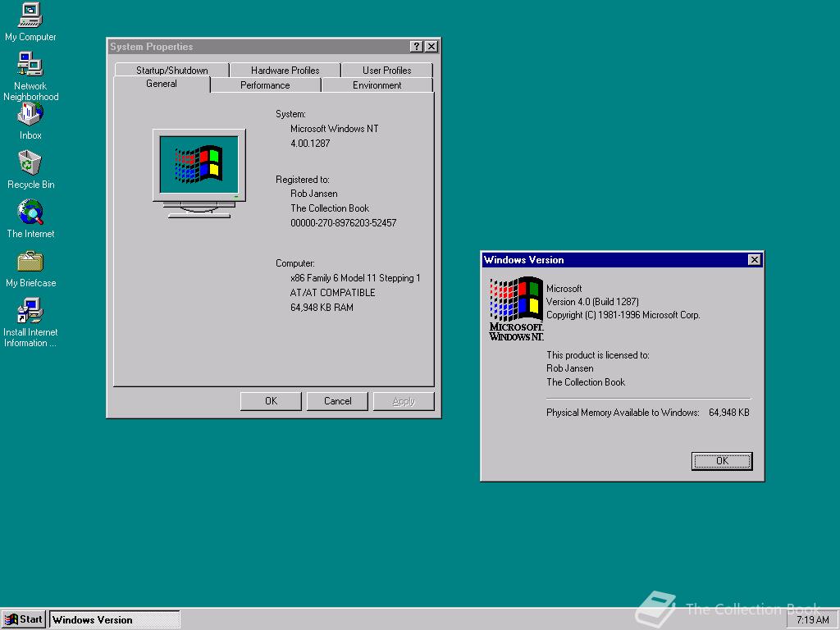Screen dimensions: 840x630
Task: Click the Apply button in System Properties
Action: pyautogui.click(x=404, y=401)
